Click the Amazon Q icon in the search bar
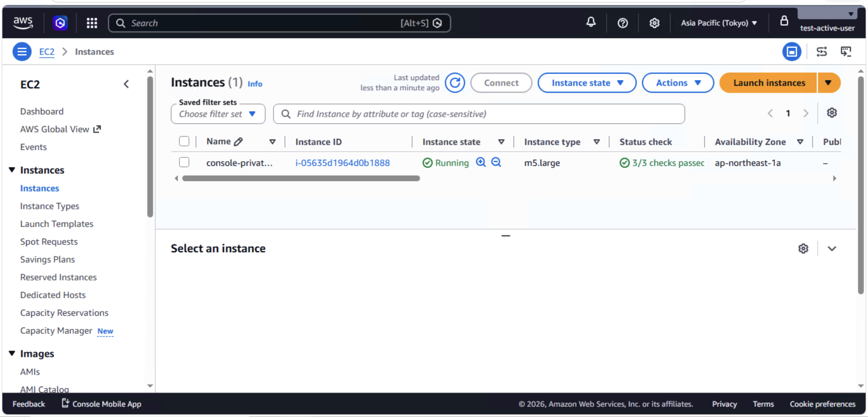 coord(437,23)
